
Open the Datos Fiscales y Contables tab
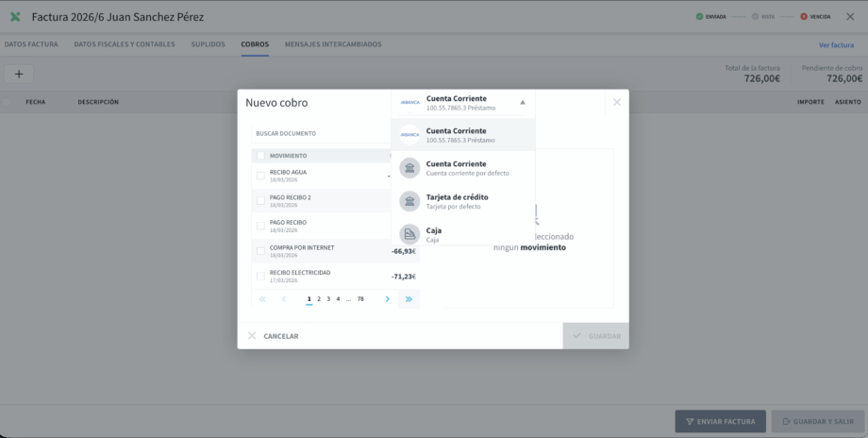click(x=125, y=44)
